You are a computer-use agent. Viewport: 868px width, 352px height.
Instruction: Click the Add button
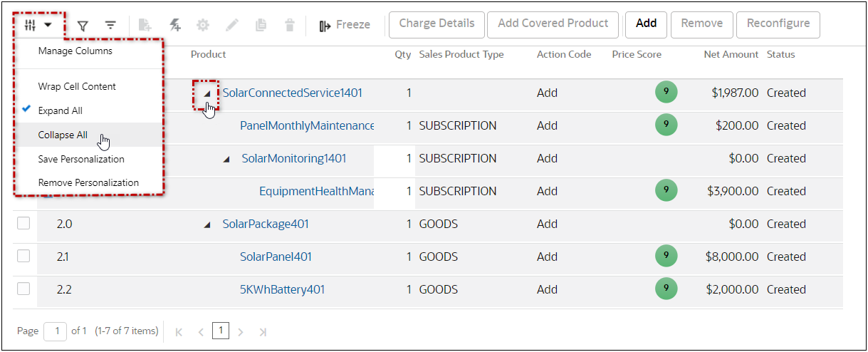(646, 24)
